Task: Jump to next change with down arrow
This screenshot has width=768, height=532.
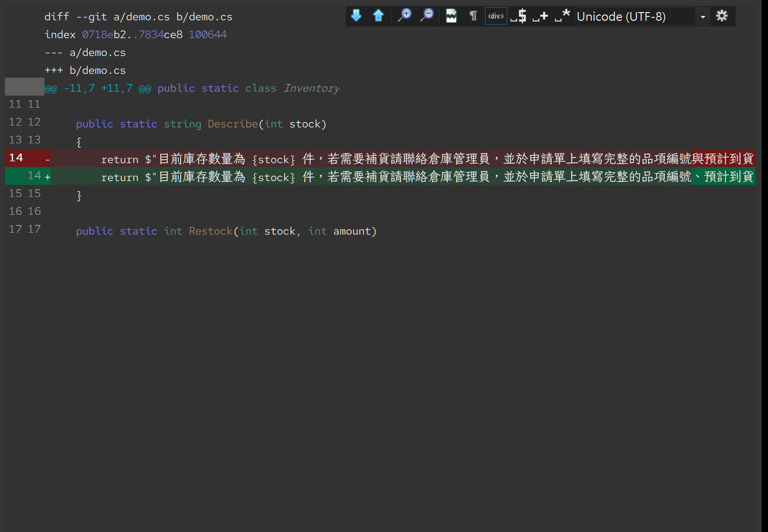Action: pos(356,16)
